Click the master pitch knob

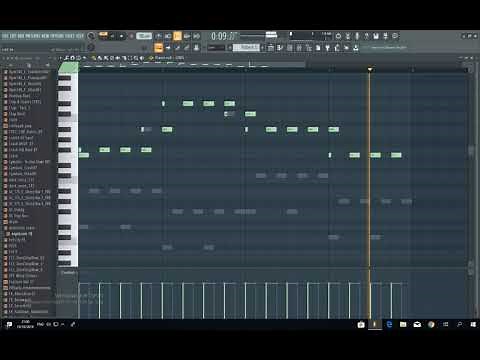pos(91,47)
